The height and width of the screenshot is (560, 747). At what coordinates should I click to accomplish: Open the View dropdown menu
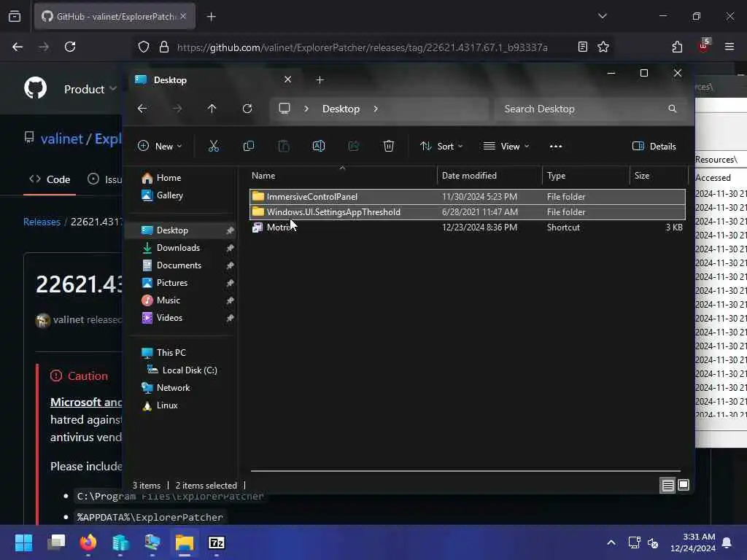506,146
